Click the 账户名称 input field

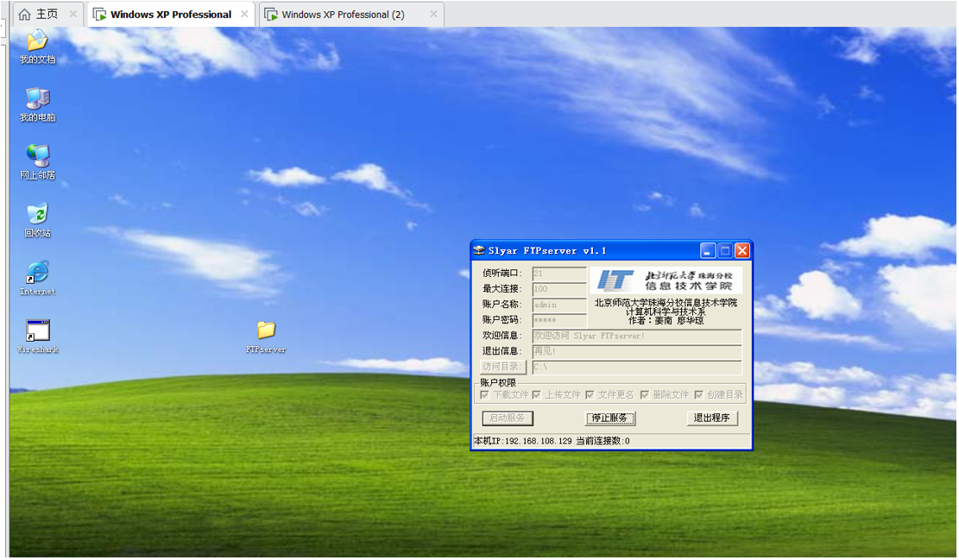point(559,305)
